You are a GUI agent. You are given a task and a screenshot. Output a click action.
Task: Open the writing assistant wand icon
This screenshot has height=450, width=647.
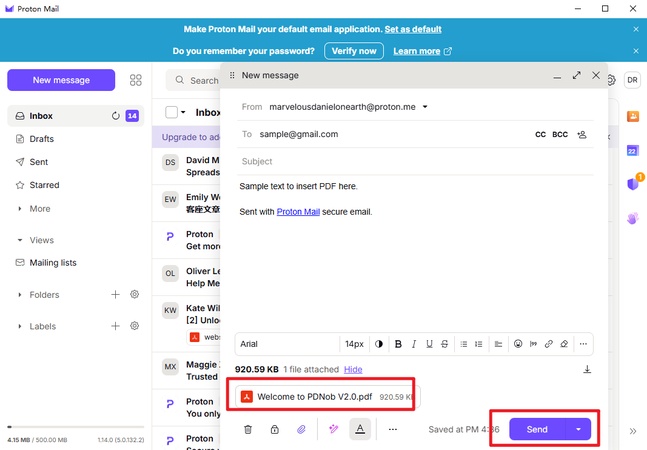pos(333,429)
